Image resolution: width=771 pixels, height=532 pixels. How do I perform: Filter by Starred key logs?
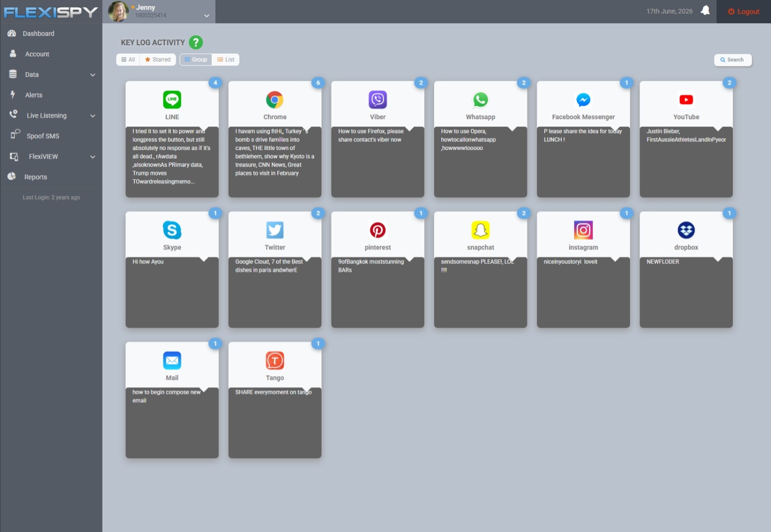(158, 60)
